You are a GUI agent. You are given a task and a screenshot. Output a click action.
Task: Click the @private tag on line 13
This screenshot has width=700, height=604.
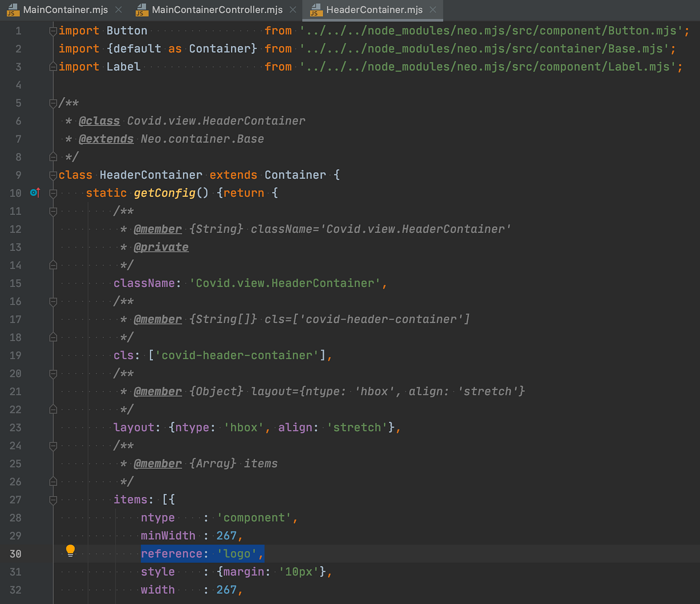(x=161, y=246)
